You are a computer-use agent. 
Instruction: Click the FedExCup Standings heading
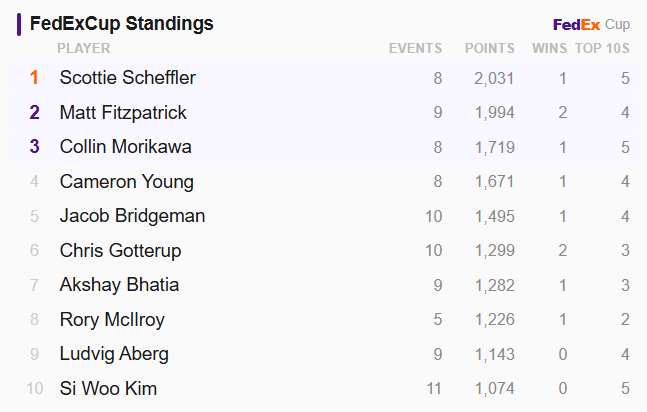[122, 24]
